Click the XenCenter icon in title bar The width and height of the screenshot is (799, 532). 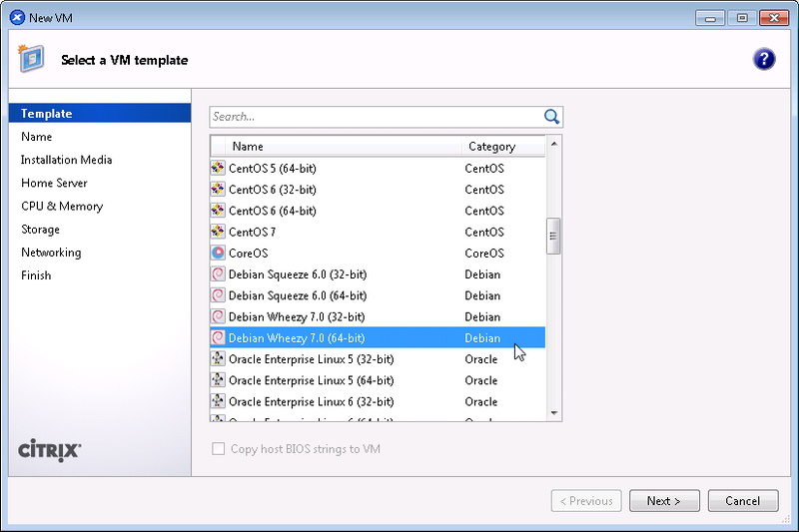(17, 18)
